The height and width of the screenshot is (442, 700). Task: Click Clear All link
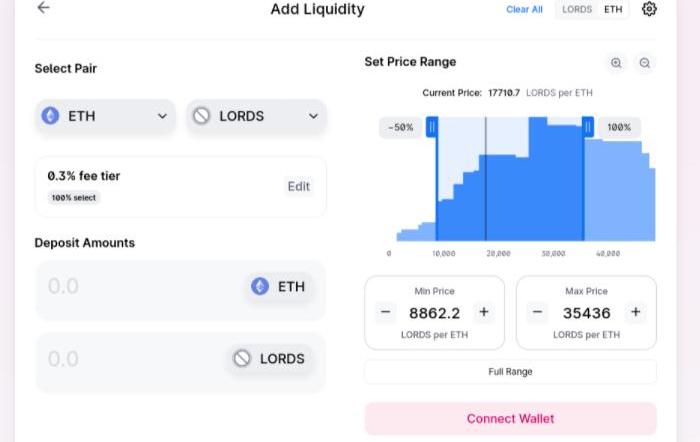point(524,9)
